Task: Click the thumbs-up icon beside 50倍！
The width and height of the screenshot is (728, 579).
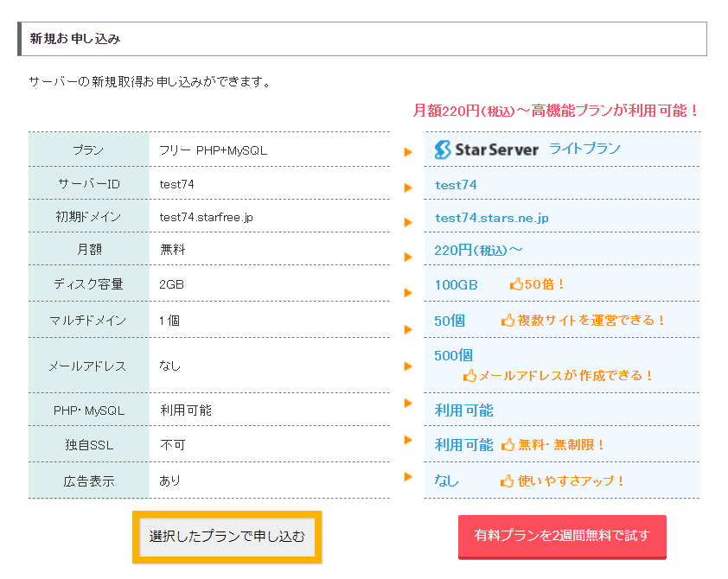Action: [x=516, y=283]
